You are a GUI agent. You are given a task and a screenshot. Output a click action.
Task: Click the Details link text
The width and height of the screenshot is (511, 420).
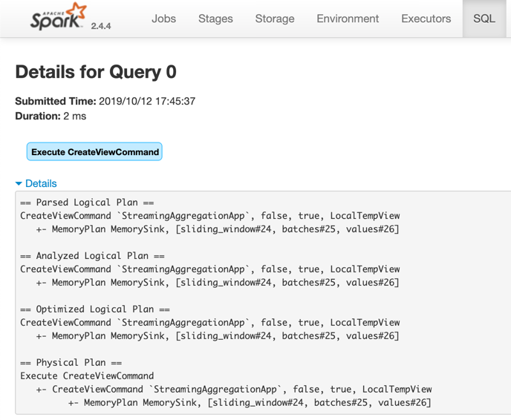click(41, 183)
